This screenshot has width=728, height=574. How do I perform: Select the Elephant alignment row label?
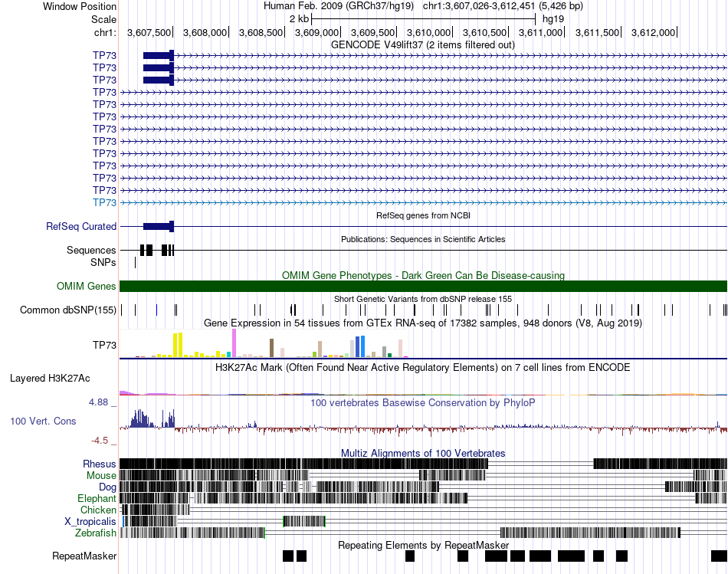pos(97,498)
